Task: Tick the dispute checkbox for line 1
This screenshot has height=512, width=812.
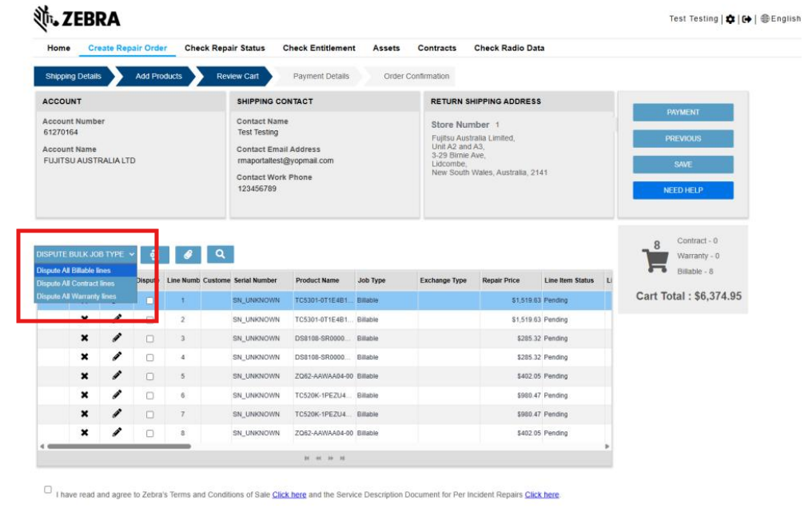Action: coord(149,300)
